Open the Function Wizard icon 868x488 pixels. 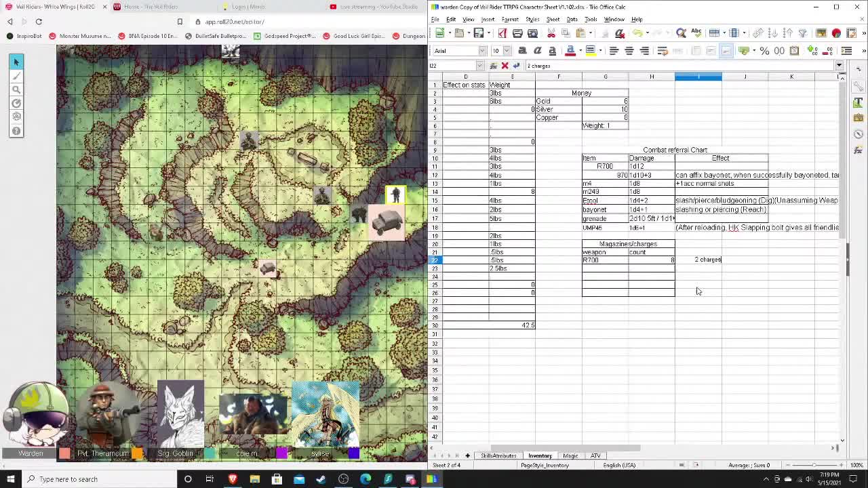[493, 66]
